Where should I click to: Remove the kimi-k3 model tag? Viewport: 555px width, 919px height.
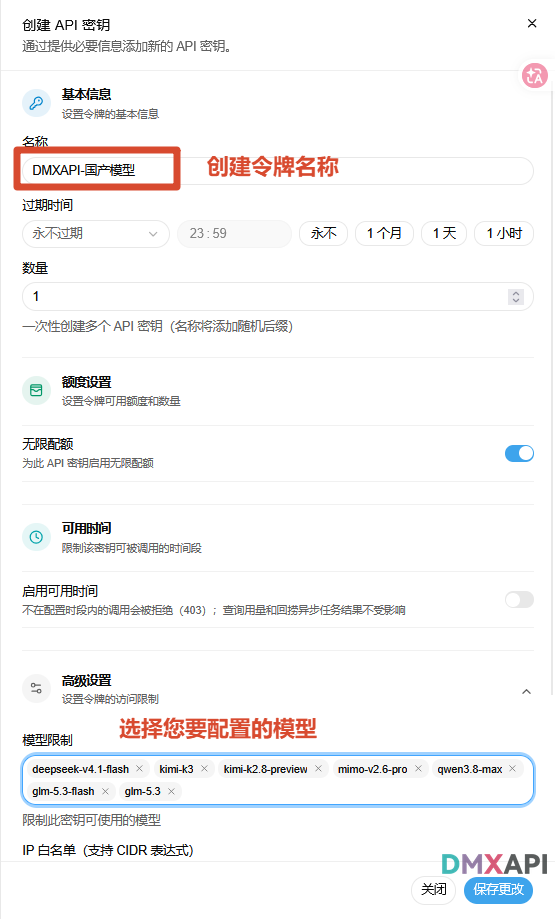[x=204, y=768]
